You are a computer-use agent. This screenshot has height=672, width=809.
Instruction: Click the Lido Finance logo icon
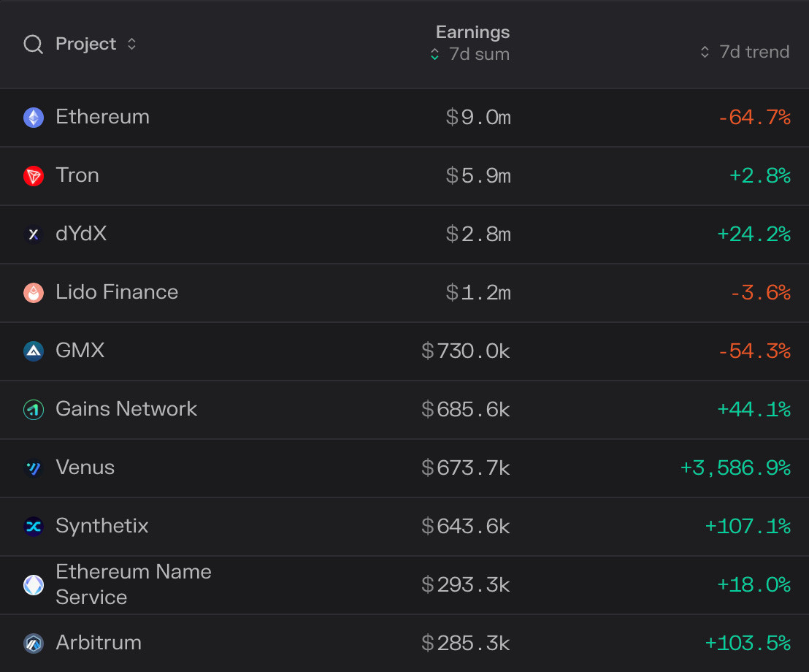(34, 293)
